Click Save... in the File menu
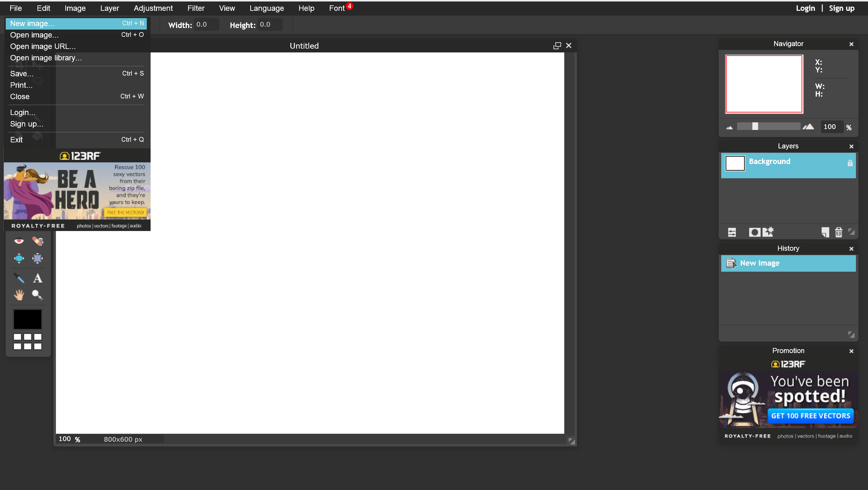Screen dimensions: 868x490 click(22, 73)
